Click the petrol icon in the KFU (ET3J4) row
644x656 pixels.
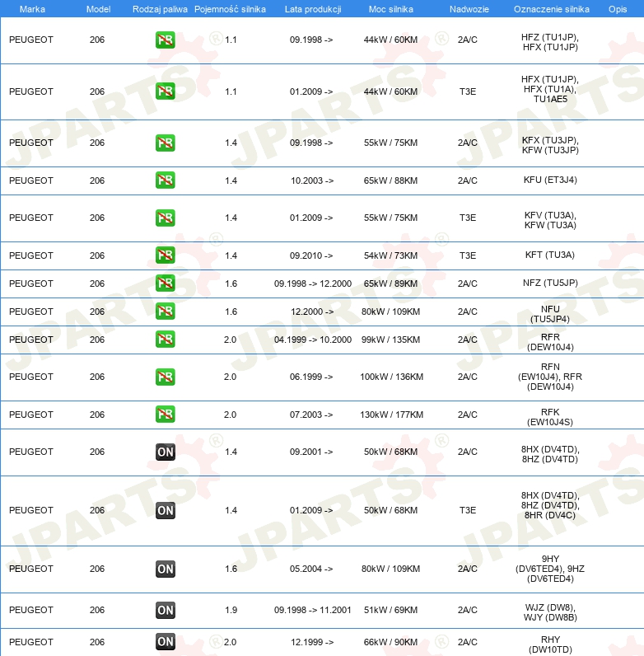166,180
